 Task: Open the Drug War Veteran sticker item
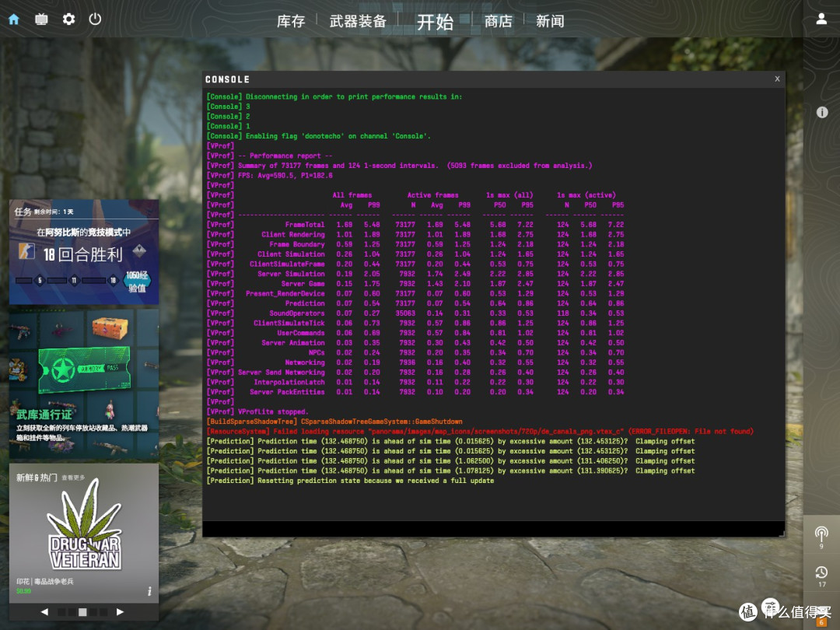click(x=84, y=525)
